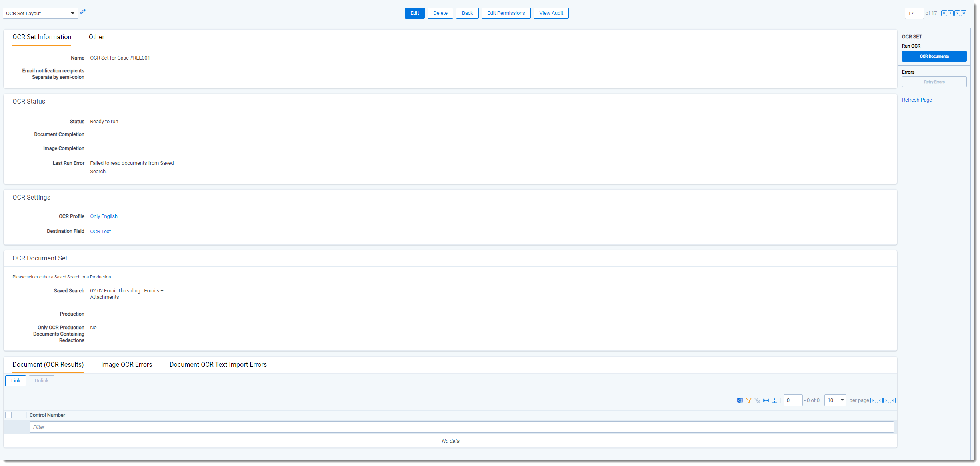Go to previous record in top navigator

pyautogui.click(x=951, y=13)
